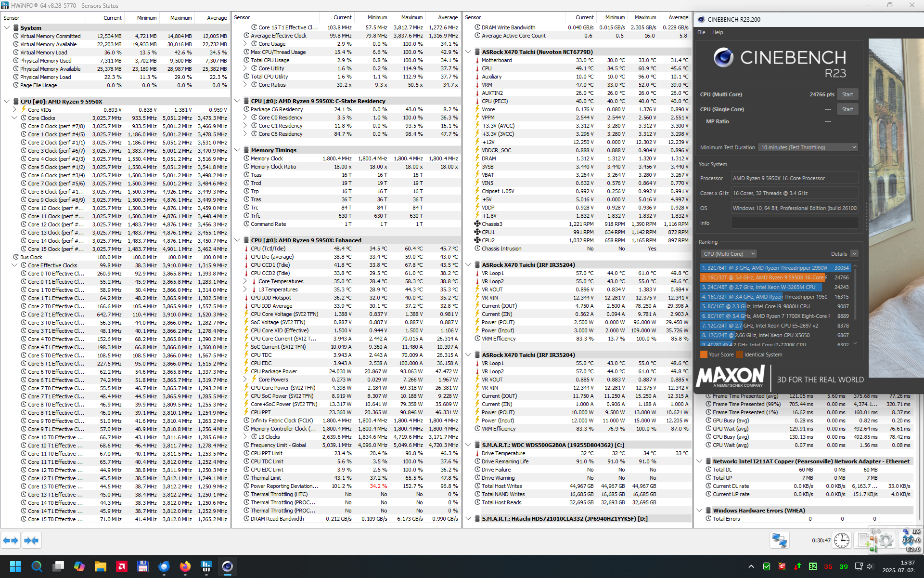Click the orange Your Score legend swatch
The image size is (924, 578).
(x=704, y=355)
